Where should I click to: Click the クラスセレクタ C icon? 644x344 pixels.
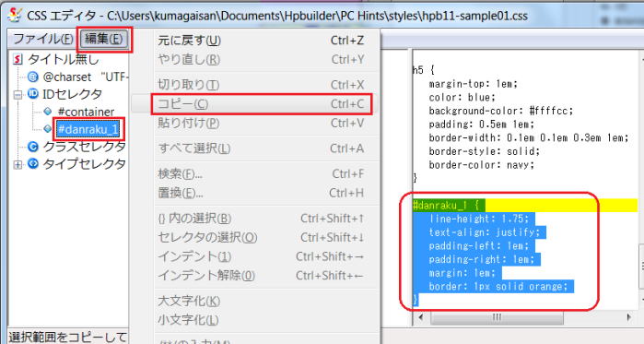[x=33, y=147]
